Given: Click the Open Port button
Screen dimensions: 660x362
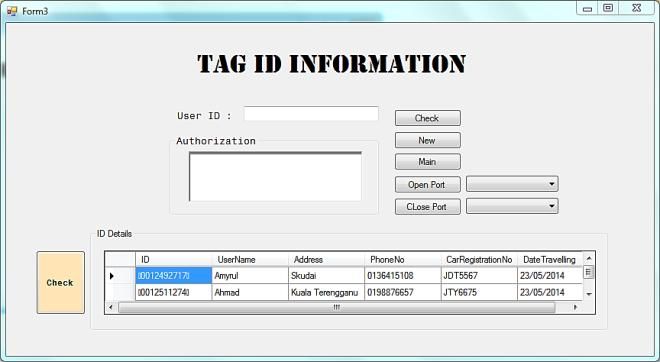Looking at the screenshot, I should pyautogui.click(x=428, y=184).
